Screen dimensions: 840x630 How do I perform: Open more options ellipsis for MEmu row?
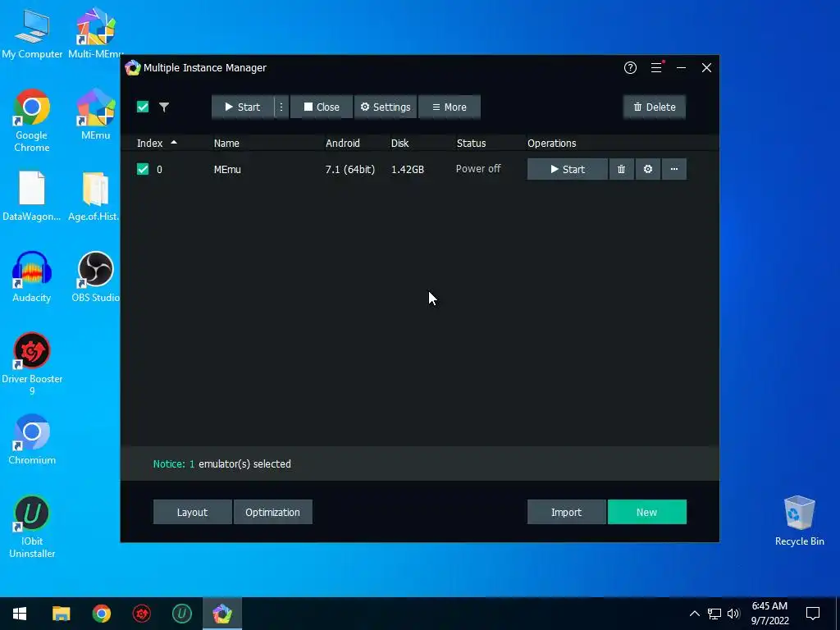coord(674,169)
